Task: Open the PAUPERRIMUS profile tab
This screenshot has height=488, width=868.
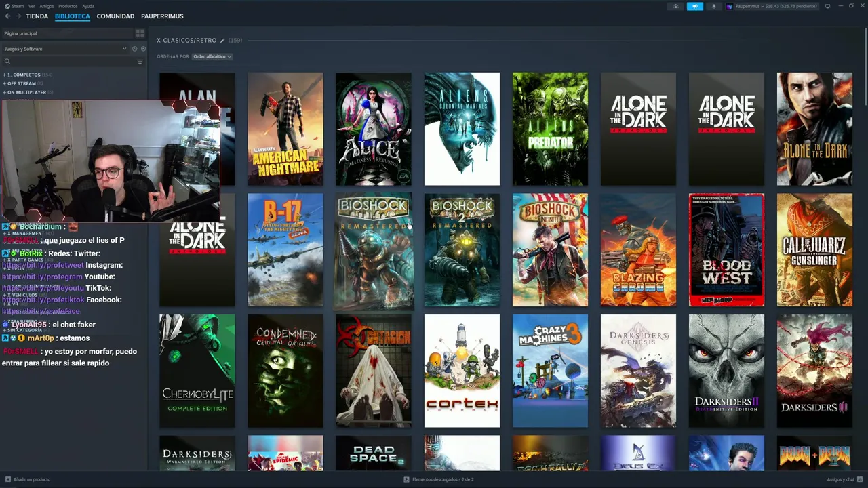Action: 162,16
